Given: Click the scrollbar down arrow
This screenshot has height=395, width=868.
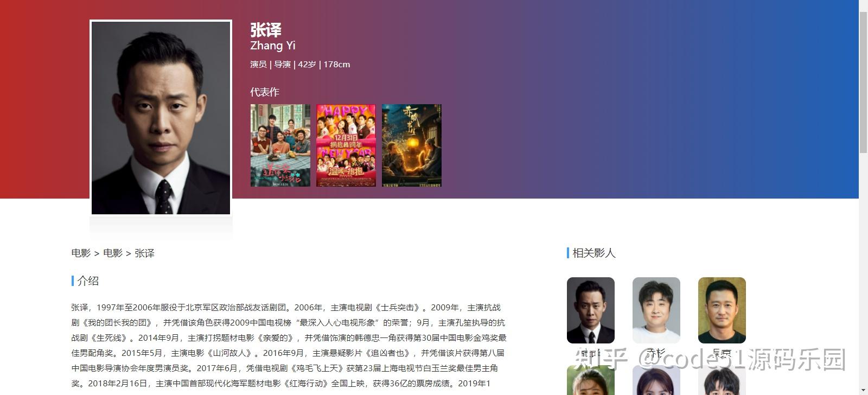Looking at the screenshot, I should (x=863, y=390).
